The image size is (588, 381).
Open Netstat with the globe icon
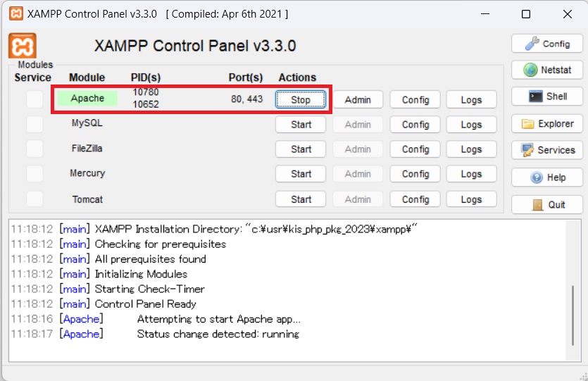point(547,70)
